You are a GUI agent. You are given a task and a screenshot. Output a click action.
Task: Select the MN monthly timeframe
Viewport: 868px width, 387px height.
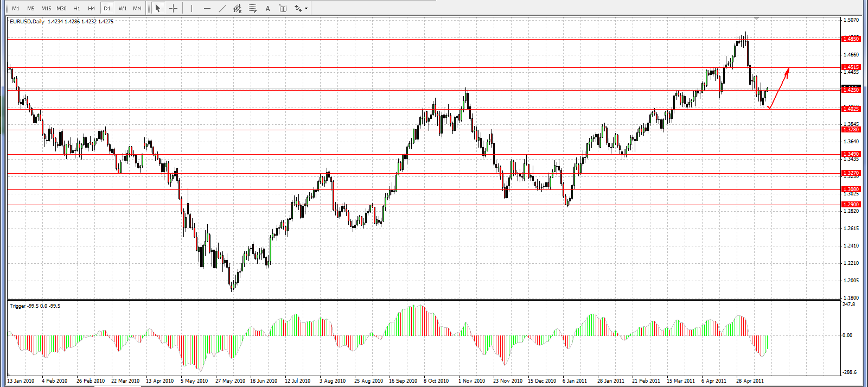click(137, 8)
